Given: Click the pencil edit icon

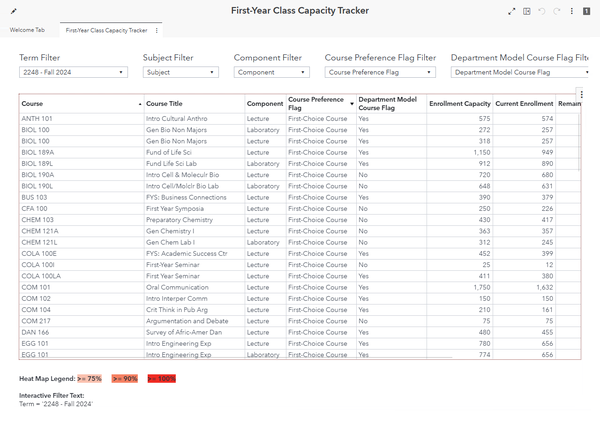Looking at the screenshot, I should (x=13, y=11).
